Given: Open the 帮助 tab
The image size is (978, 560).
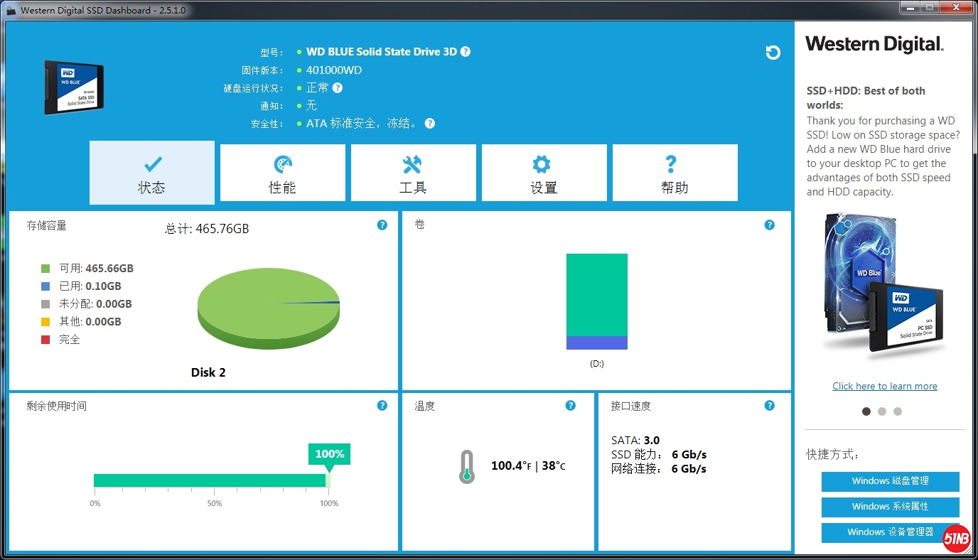Looking at the screenshot, I should pos(675,173).
